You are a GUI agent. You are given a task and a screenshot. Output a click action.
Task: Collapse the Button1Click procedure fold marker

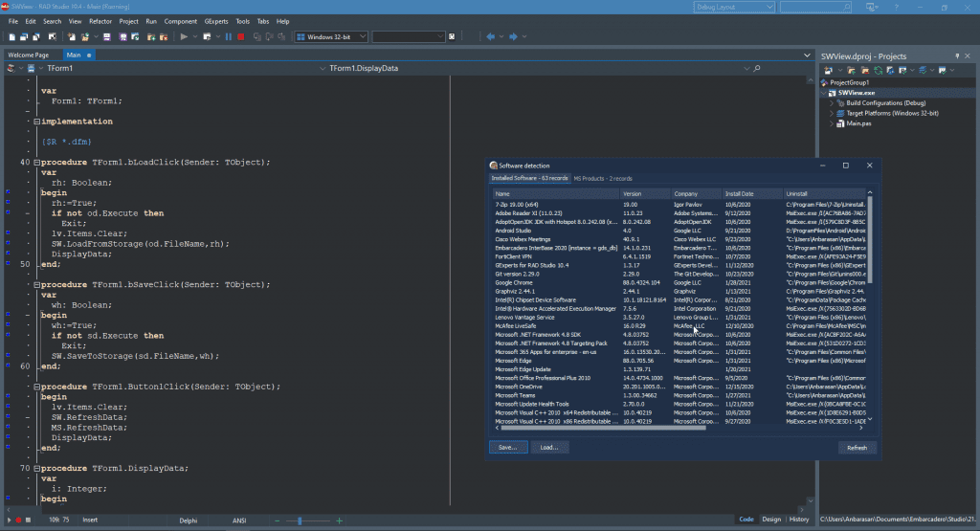pyautogui.click(x=37, y=387)
